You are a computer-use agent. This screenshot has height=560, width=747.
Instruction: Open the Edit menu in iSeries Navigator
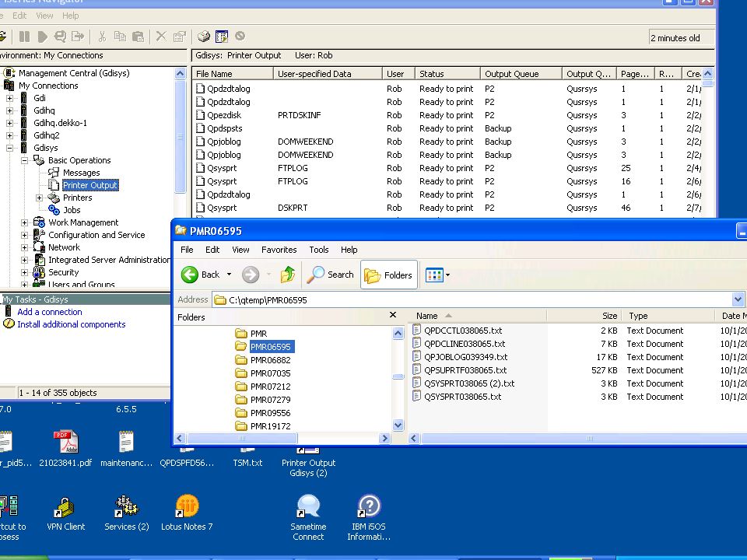[19, 16]
